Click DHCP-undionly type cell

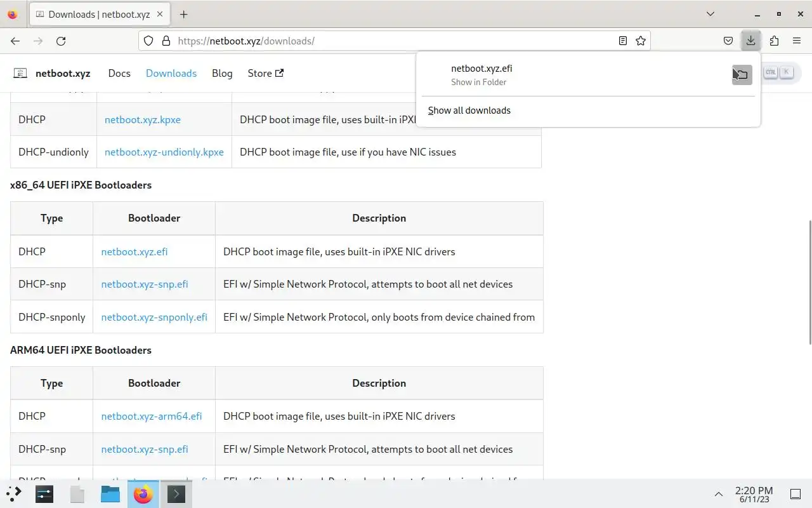53,152
